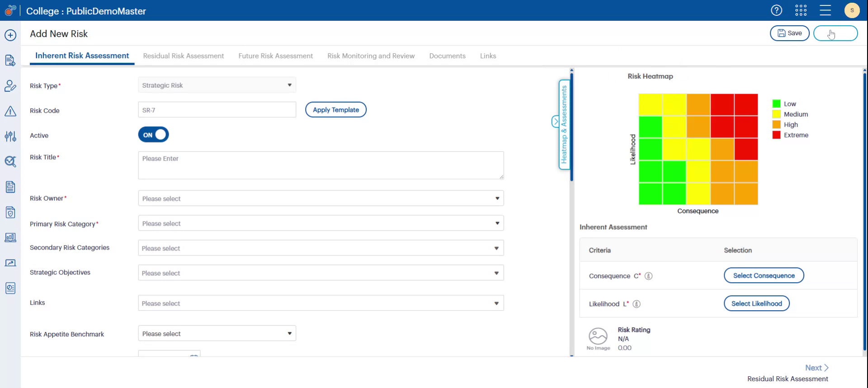Open the nine-dot apps grid icon
Viewport: 868px width, 388px height.
[801, 10]
